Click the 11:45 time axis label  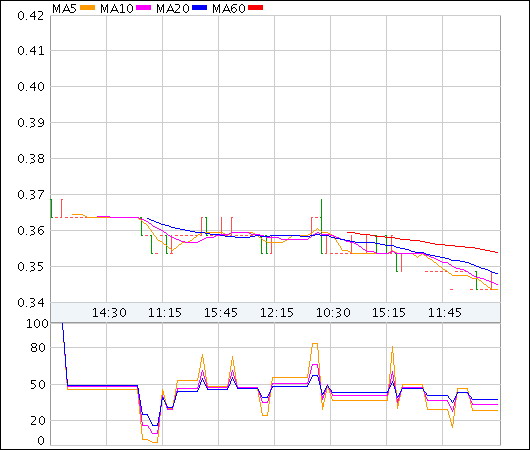point(445,312)
